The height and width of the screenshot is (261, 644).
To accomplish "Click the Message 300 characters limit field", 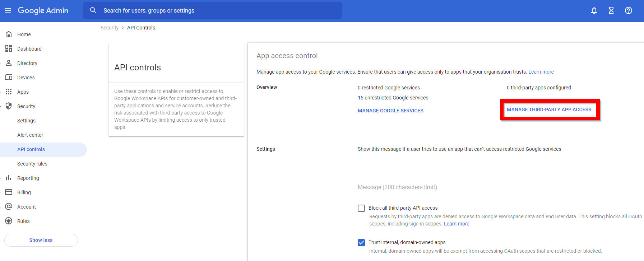I will (x=501, y=187).
